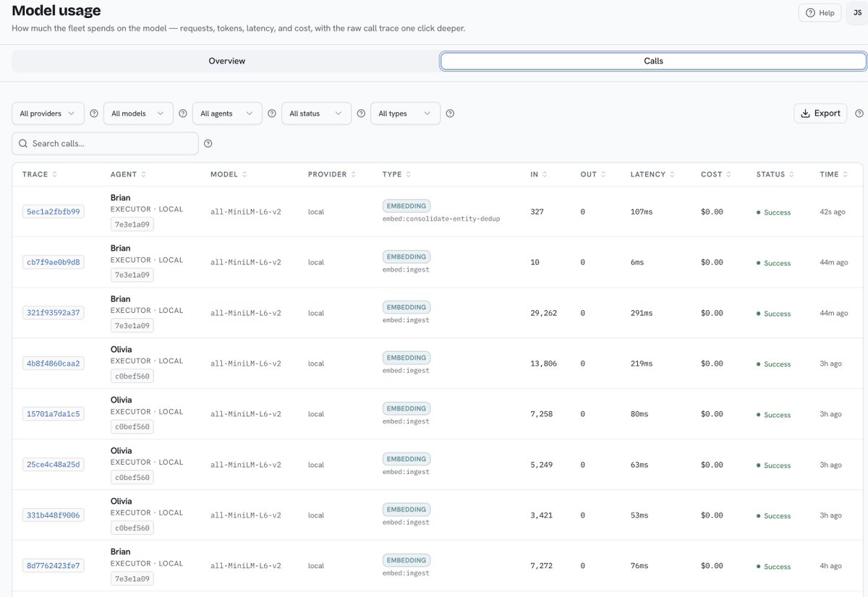
Task: Click agent ID c0bef560 in row 4b8f4860caa2
Action: 132,377
